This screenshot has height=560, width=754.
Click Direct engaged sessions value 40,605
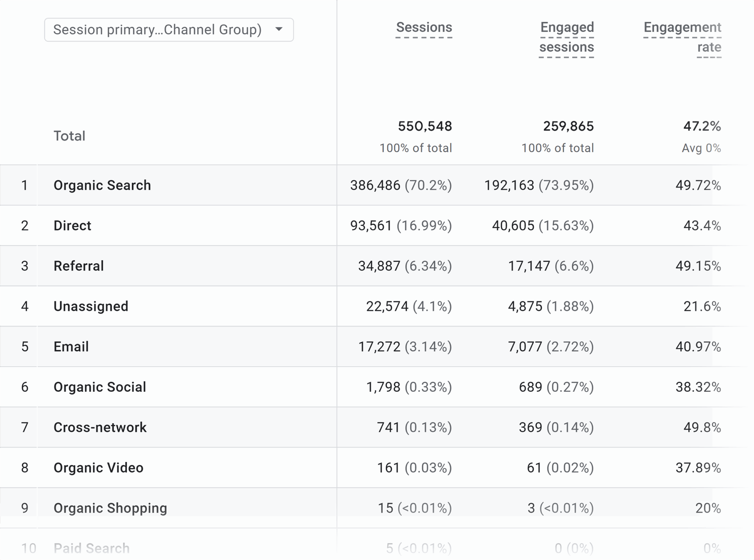(x=513, y=226)
